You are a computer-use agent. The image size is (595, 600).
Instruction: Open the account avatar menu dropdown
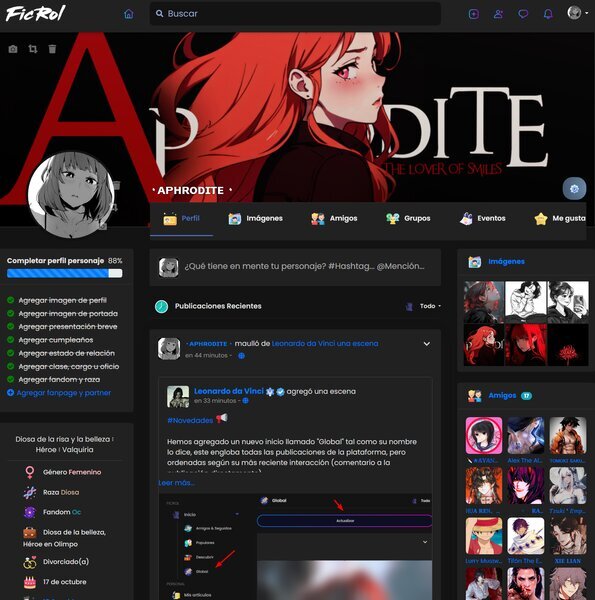577,13
